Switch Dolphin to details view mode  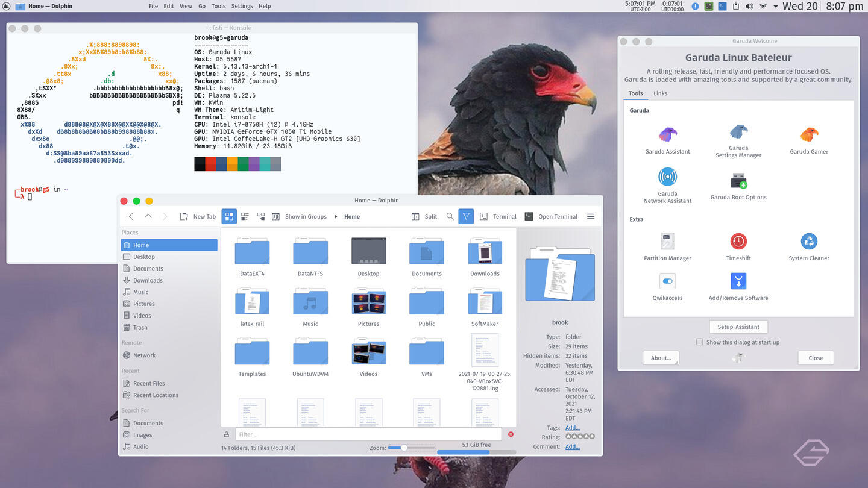261,216
